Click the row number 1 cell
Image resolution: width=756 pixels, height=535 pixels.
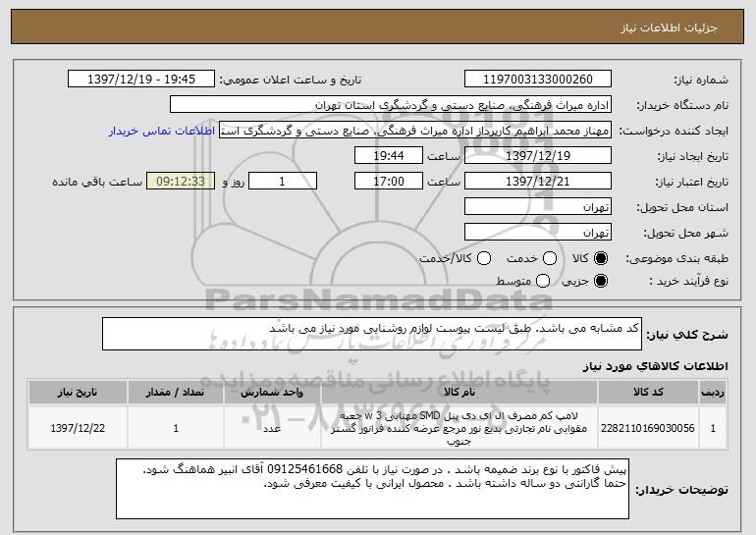coord(713,428)
